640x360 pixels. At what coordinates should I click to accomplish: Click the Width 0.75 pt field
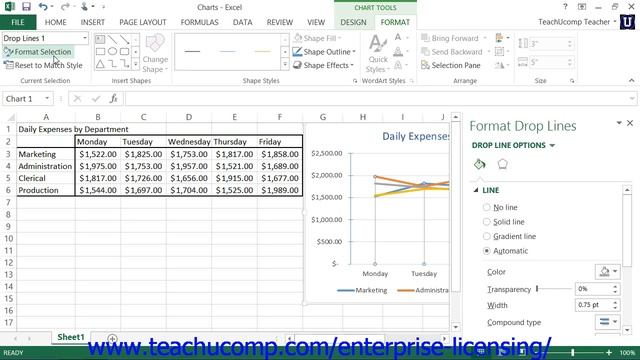click(593, 305)
